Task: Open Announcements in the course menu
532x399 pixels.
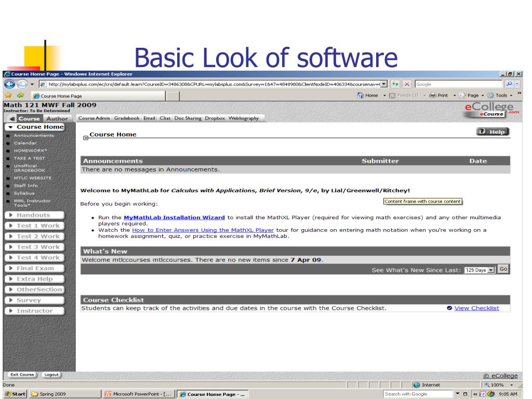Action: [x=34, y=136]
